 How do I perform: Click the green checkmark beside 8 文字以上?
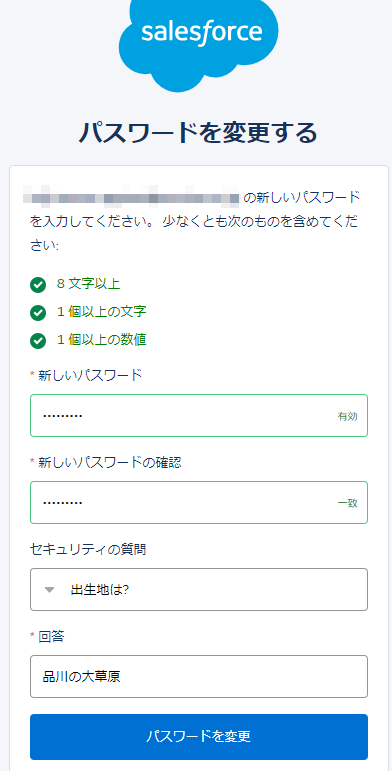[x=38, y=285]
